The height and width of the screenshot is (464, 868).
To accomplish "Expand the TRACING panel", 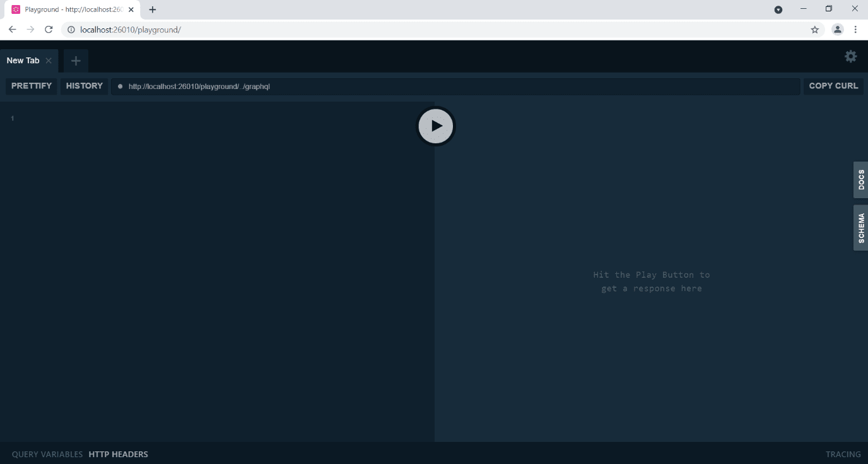I will 843,454.
